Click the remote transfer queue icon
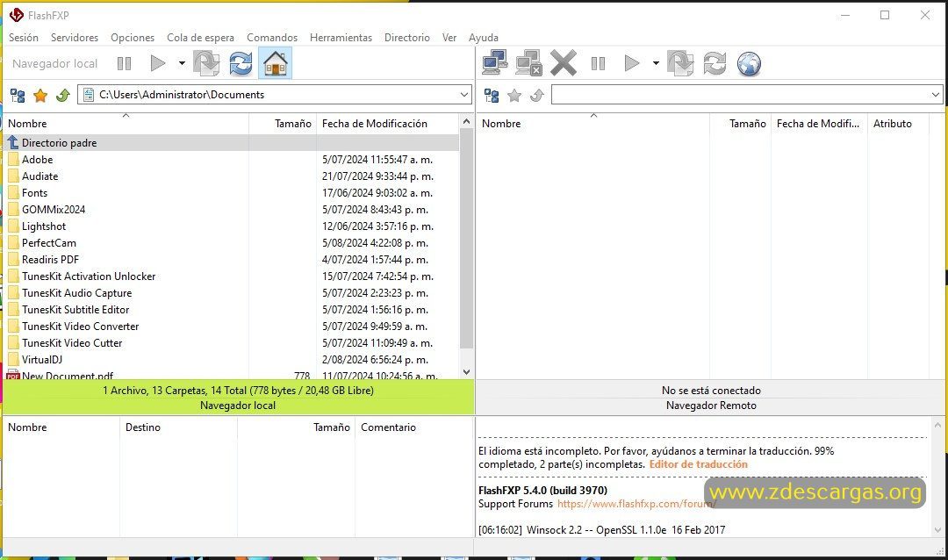 (680, 63)
